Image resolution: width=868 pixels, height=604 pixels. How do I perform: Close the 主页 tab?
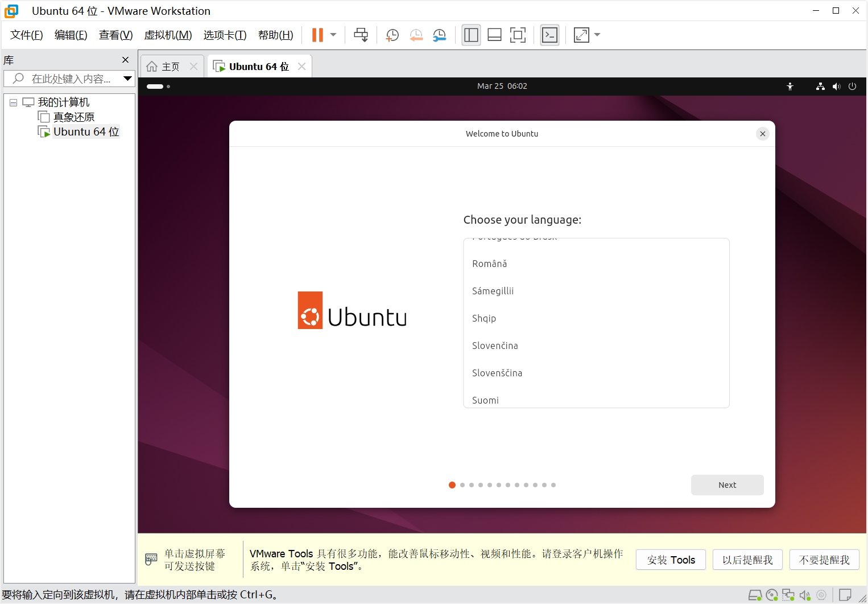[x=193, y=67]
